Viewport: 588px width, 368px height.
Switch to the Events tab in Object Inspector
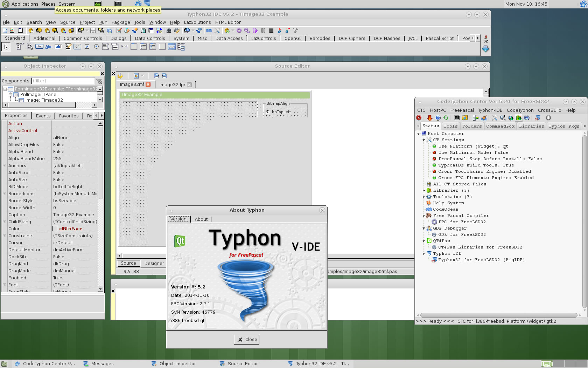(x=43, y=116)
